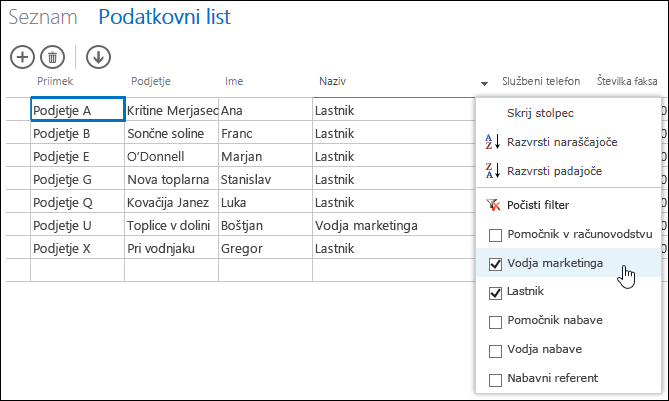This screenshot has width=669, height=401.
Task: Switch to Podatkovni list view
Action: click(x=164, y=17)
